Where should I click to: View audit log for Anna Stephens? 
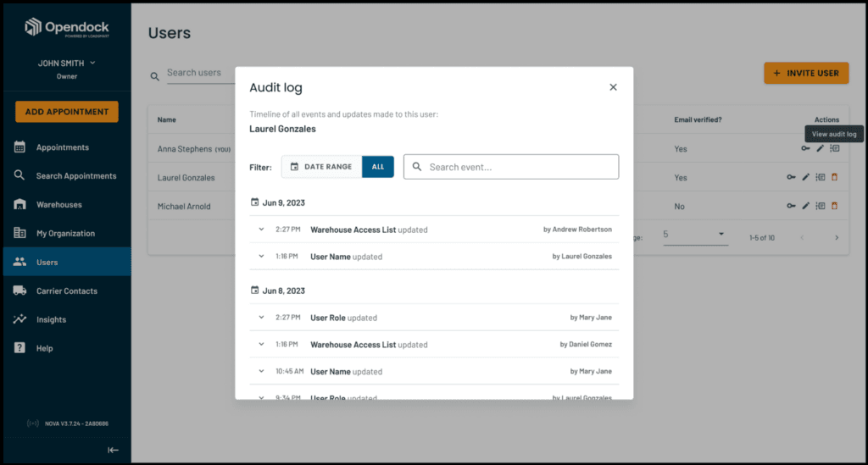click(835, 148)
